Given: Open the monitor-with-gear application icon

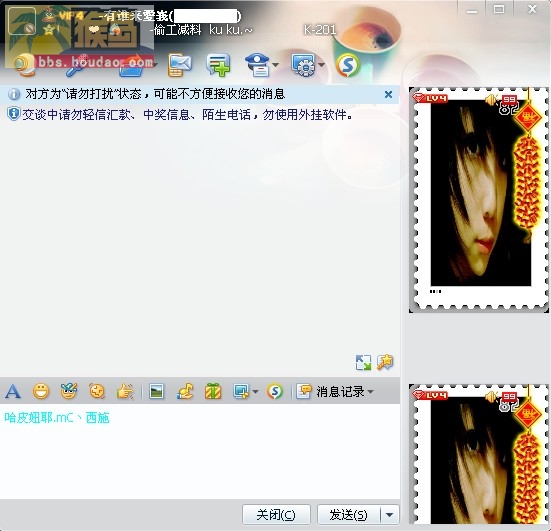Looking at the screenshot, I should pyautogui.click(x=303, y=65).
